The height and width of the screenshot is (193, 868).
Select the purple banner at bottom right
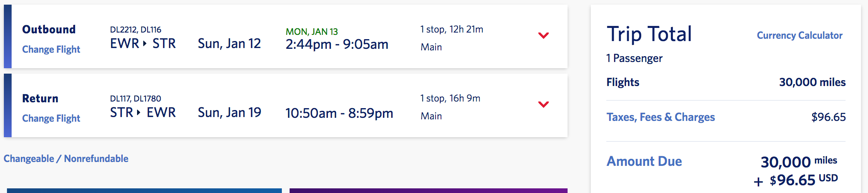click(x=428, y=190)
